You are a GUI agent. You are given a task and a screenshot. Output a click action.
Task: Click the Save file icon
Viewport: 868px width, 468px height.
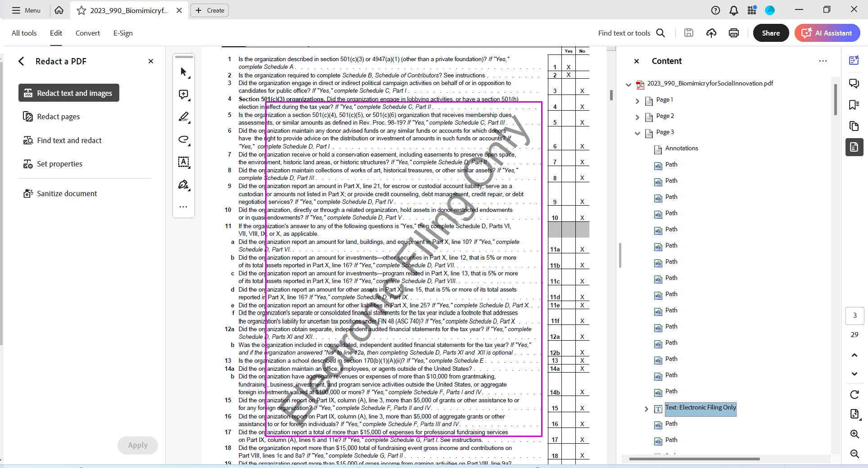pyautogui.click(x=689, y=33)
